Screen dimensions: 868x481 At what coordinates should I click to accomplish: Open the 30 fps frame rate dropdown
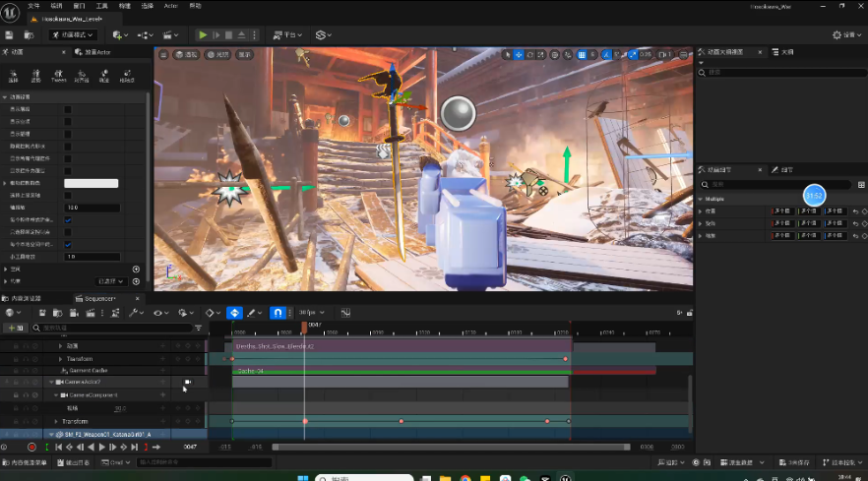pyautogui.click(x=312, y=313)
